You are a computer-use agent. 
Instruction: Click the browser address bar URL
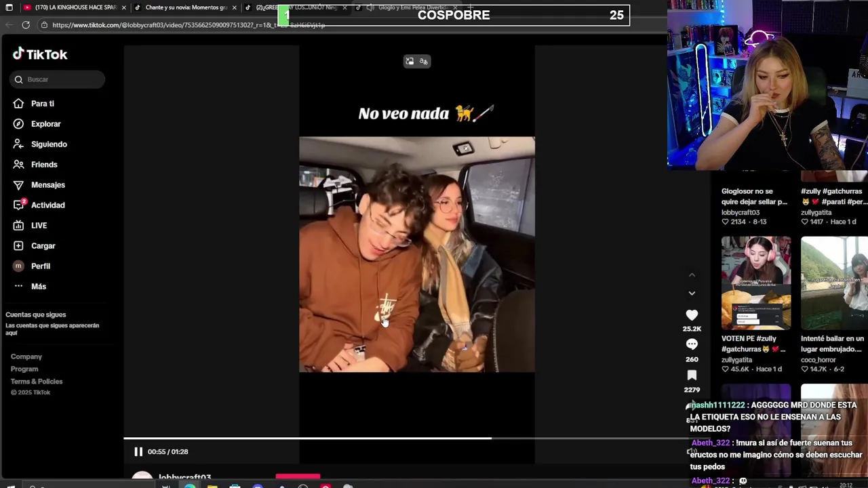point(189,25)
